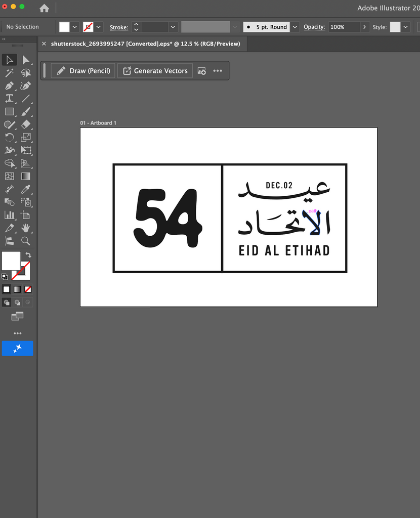420x518 pixels.
Task: Select the Magic Wand tool
Action: [x=9, y=73]
